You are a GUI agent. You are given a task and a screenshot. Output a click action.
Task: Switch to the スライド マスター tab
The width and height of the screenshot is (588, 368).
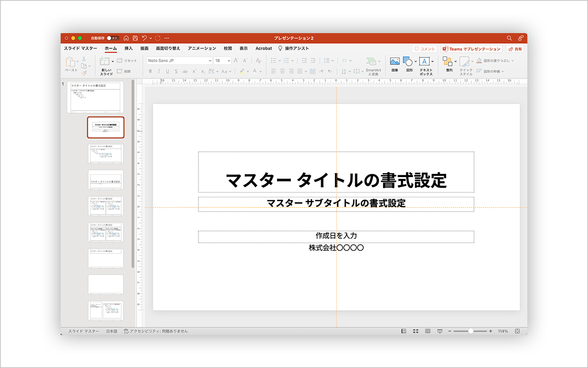80,48
